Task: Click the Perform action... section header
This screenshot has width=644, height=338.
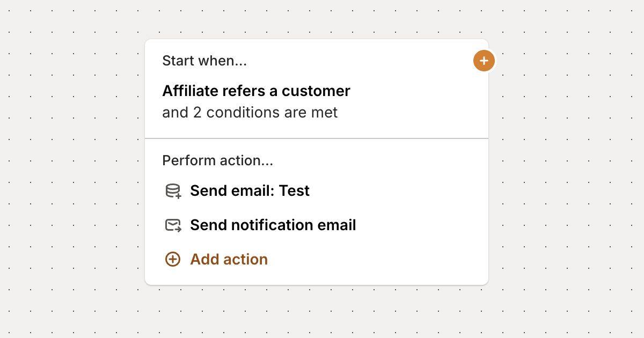Action: pos(218,160)
